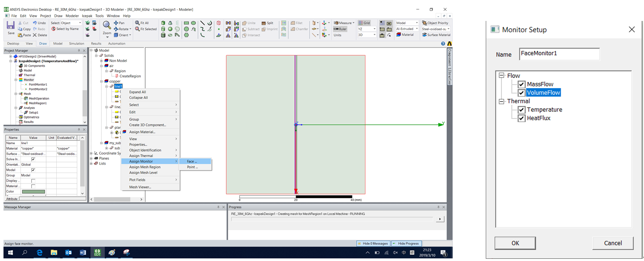Image resolution: width=644 pixels, height=261 pixels.
Task: Open Outlook from the taskbar
Action: tap(68, 252)
